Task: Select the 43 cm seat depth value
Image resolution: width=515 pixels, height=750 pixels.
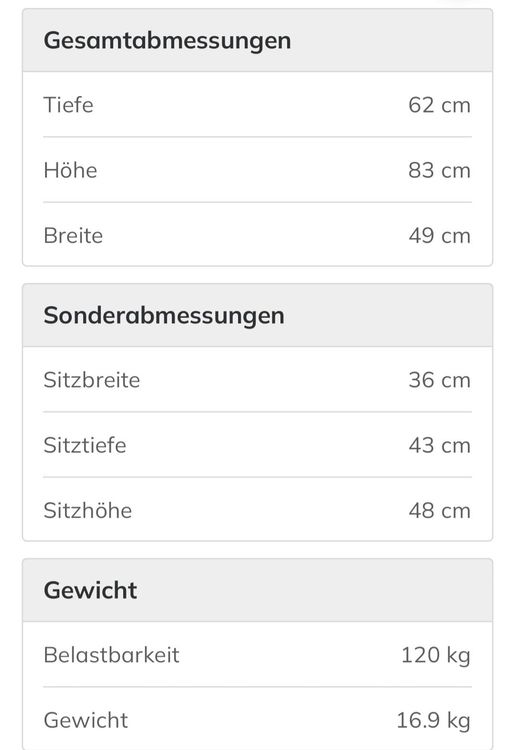Action: pos(439,445)
